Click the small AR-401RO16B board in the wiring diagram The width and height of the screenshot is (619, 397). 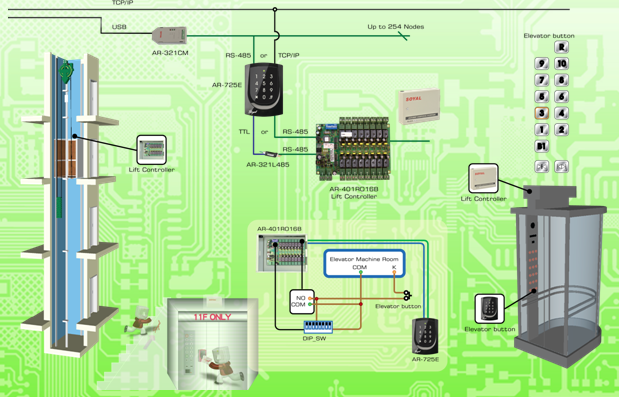click(282, 253)
